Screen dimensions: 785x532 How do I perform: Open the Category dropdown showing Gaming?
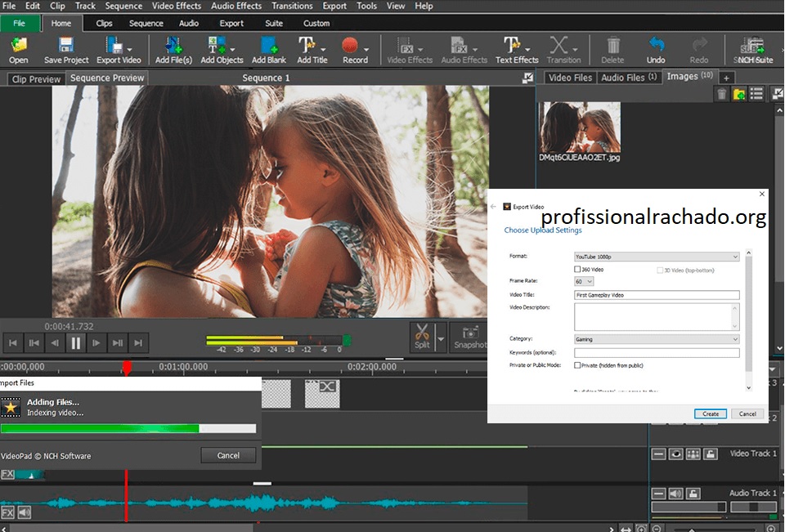coord(657,339)
